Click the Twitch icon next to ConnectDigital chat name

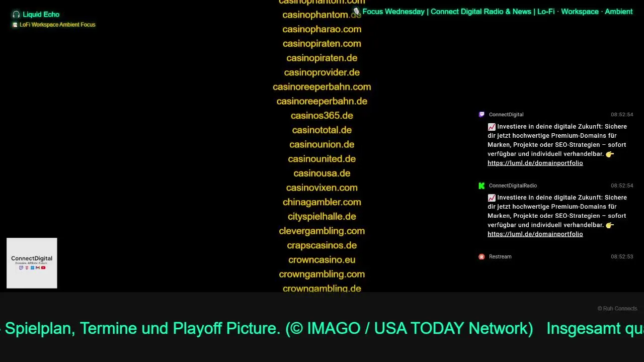pyautogui.click(x=481, y=115)
